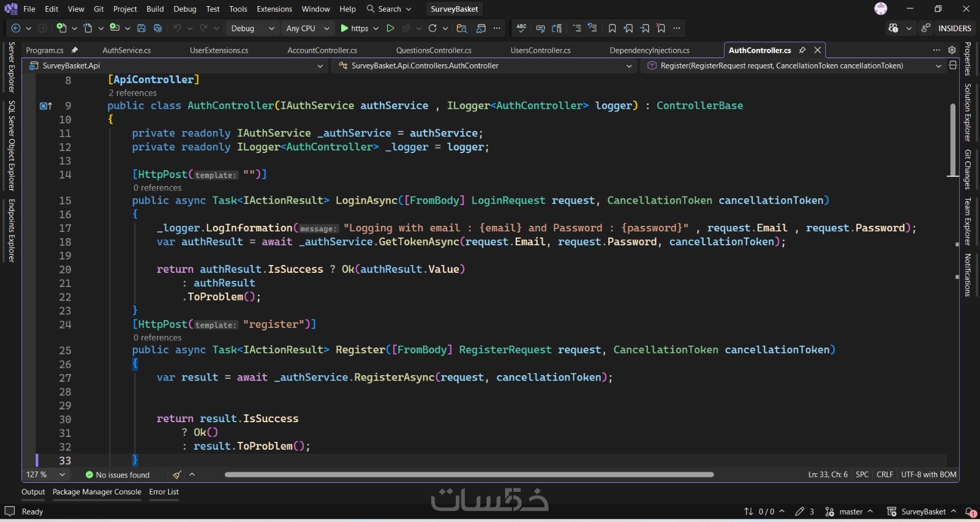Click the Search input in the title bar

coord(389,9)
